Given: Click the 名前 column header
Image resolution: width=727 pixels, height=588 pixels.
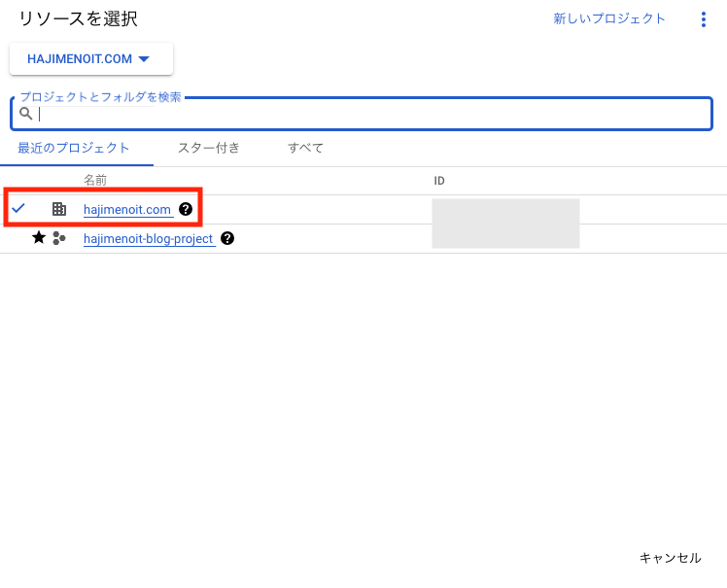Looking at the screenshot, I should (95, 181).
